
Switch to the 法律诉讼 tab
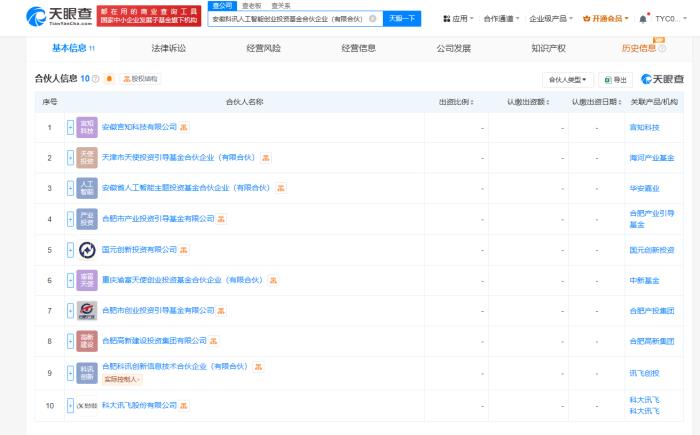(168, 48)
